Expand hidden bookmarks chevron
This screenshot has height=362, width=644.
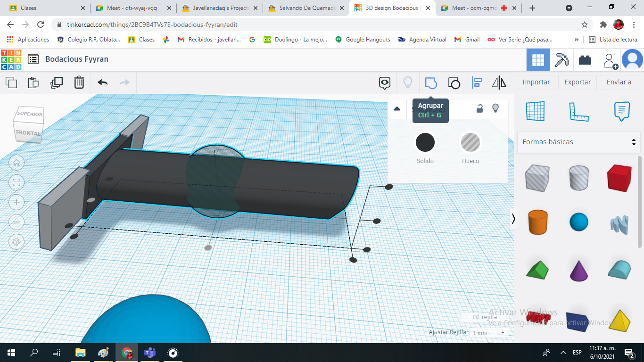click(x=576, y=40)
